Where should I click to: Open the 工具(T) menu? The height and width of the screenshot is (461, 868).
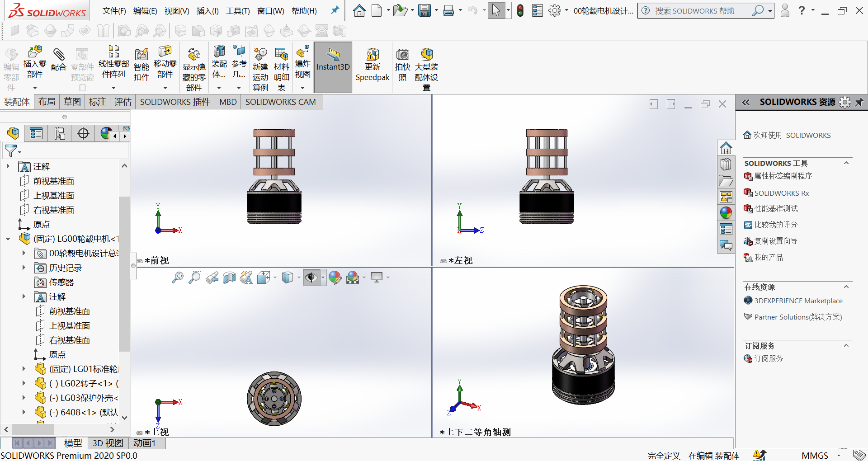click(x=238, y=11)
